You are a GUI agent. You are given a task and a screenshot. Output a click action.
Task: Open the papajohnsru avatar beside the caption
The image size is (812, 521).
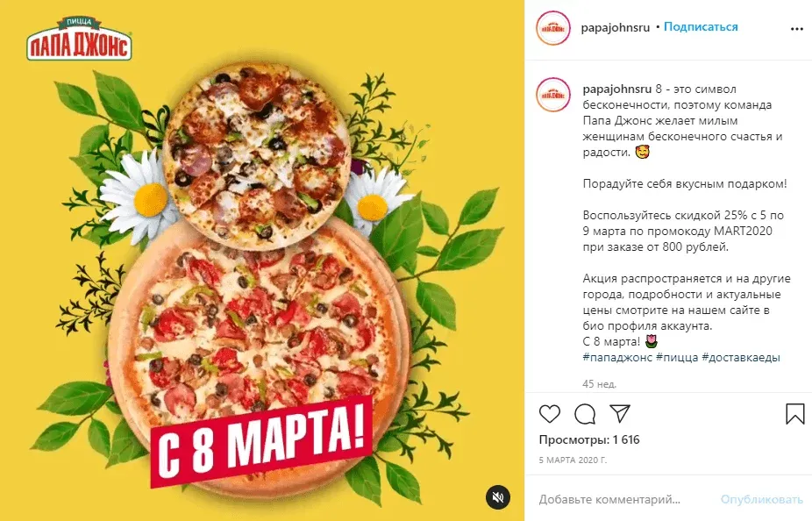click(553, 95)
